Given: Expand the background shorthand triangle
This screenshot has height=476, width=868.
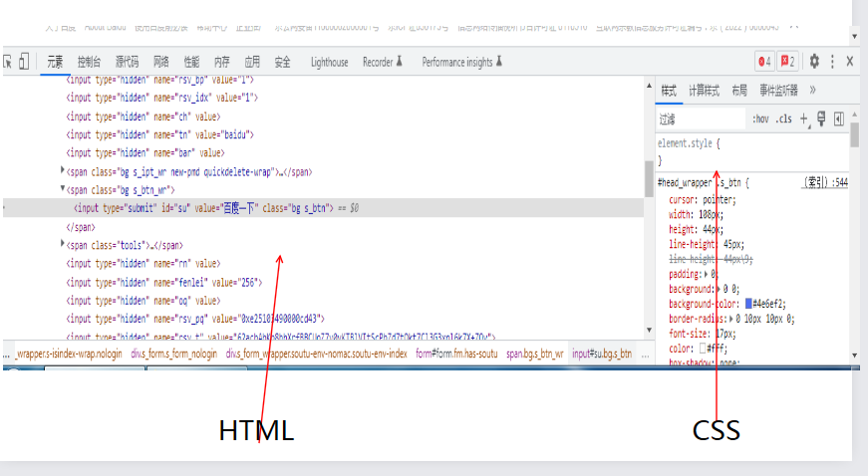Looking at the screenshot, I should click(x=719, y=289).
